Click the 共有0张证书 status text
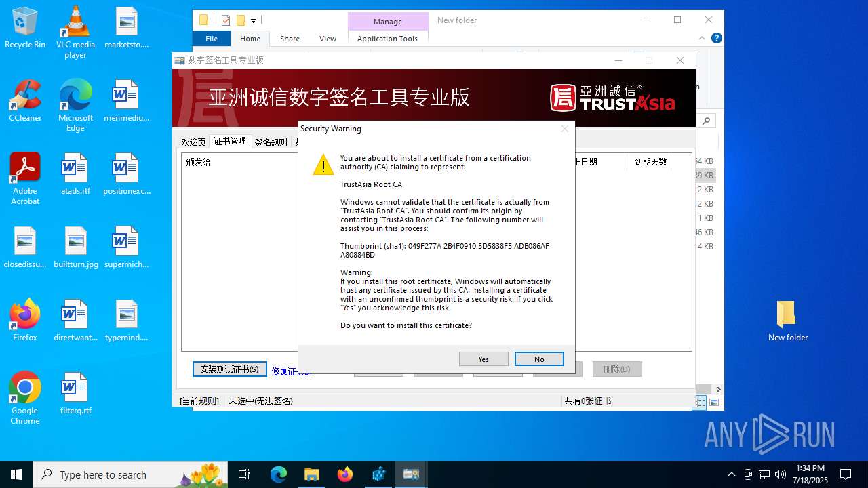The height and width of the screenshot is (488, 868). click(588, 401)
